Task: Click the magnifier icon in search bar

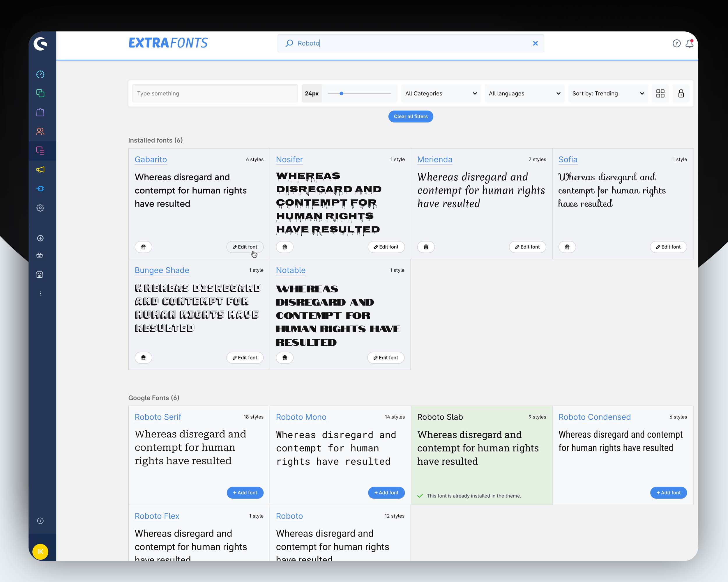Action: click(x=289, y=43)
